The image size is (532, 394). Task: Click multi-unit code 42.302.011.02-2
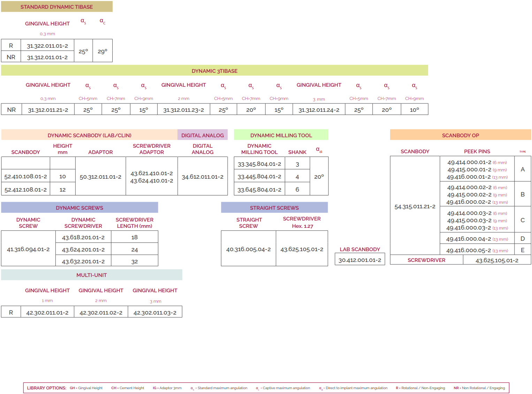pyautogui.click(x=101, y=313)
